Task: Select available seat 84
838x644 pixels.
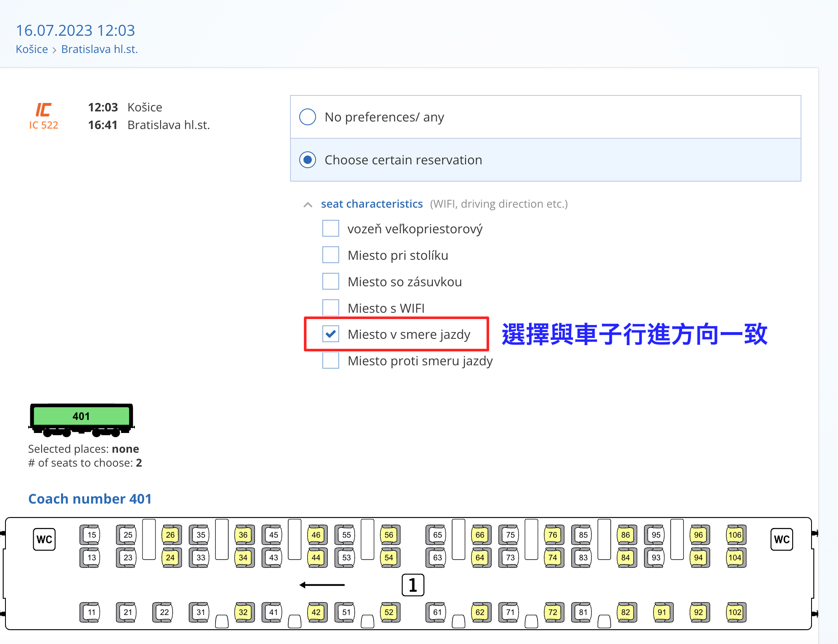Action: point(626,557)
